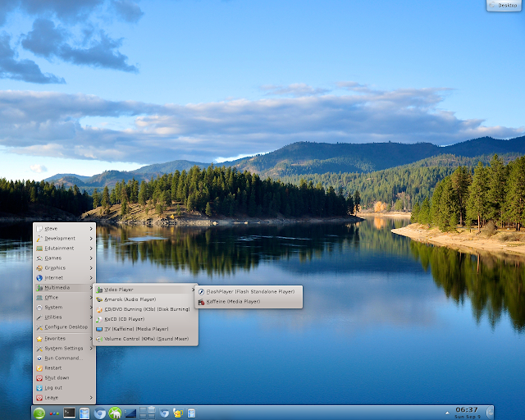The height and width of the screenshot is (420, 525).
Task: Click the Kaffeine (Media Player) icon
Action: click(201, 302)
